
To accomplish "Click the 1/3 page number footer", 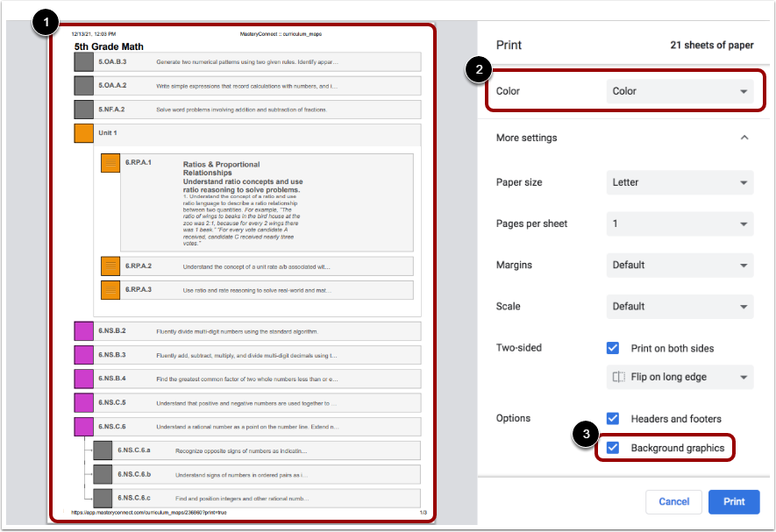I will pos(424,513).
